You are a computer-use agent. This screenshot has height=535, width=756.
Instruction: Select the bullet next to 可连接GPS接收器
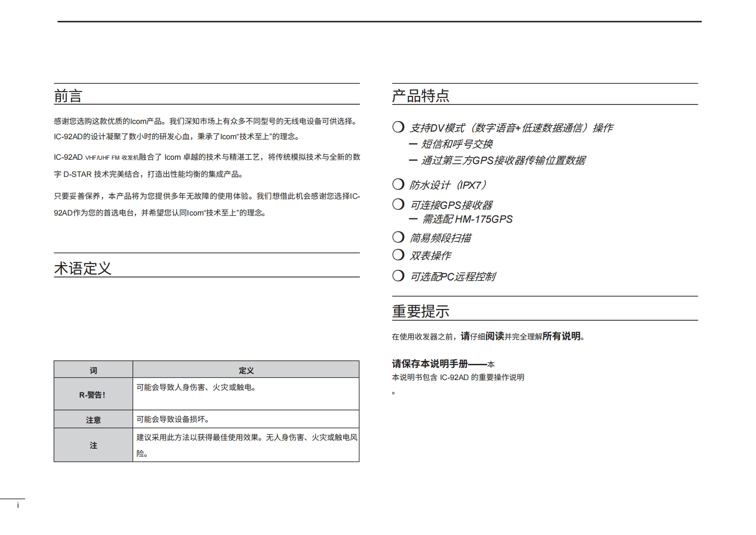tap(398, 204)
